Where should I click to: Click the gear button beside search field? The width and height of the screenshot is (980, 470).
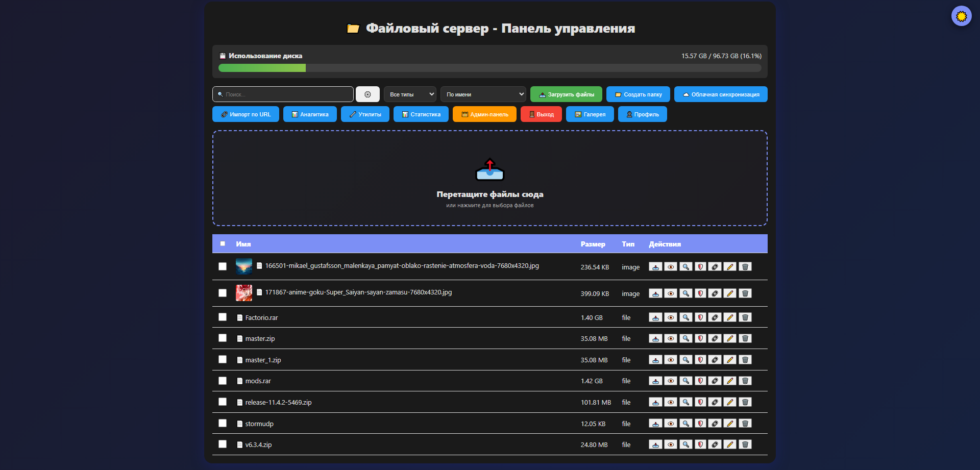click(367, 94)
